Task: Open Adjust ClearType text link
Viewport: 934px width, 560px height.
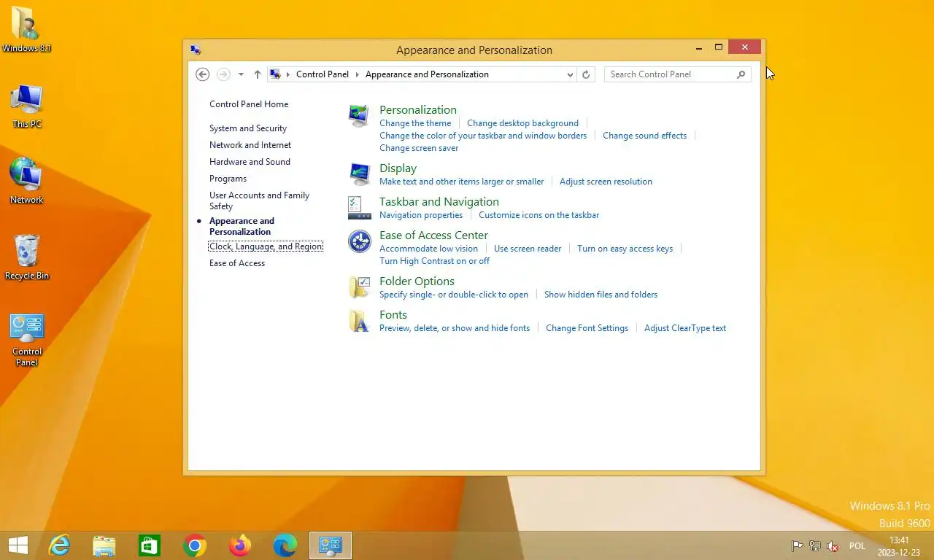Action: pos(685,328)
